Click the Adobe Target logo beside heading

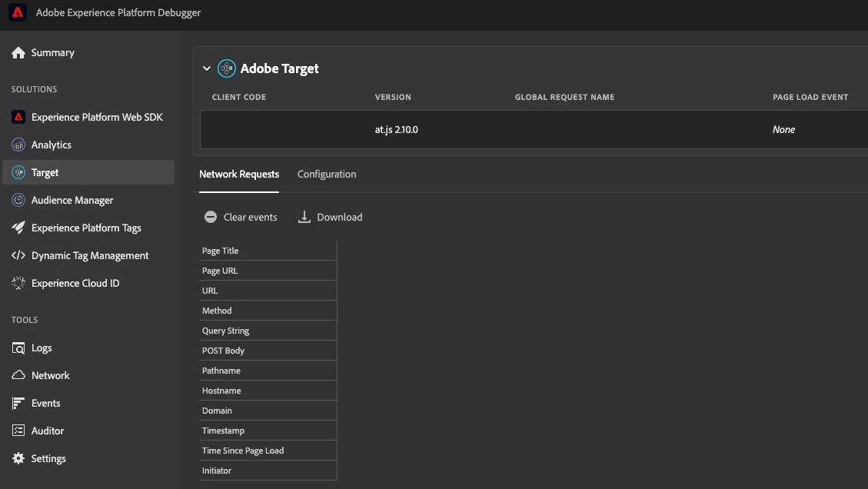(226, 68)
